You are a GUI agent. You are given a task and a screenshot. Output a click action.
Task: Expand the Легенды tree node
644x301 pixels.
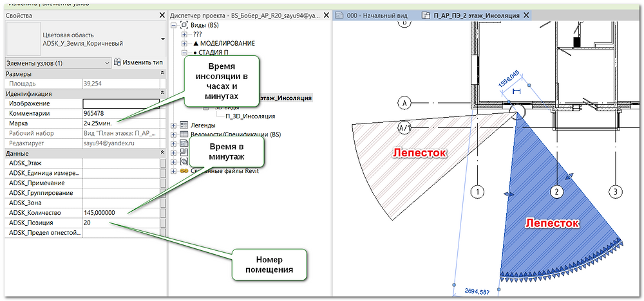click(x=173, y=125)
